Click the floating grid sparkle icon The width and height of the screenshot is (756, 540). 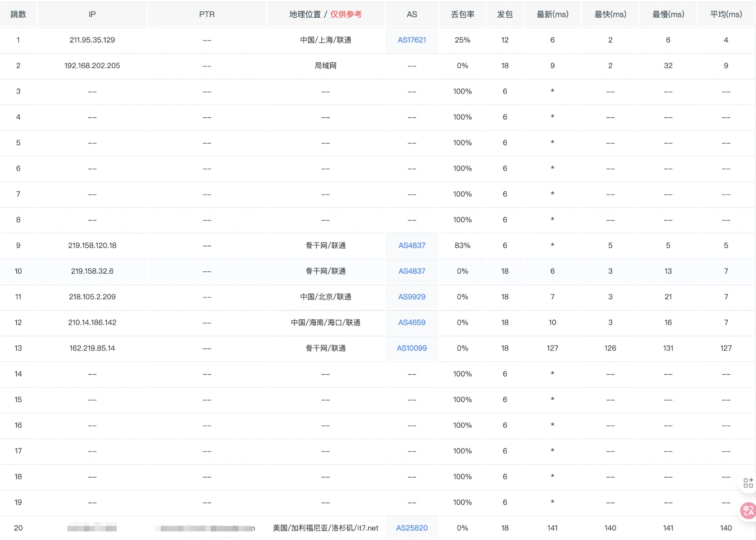pyautogui.click(x=748, y=483)
